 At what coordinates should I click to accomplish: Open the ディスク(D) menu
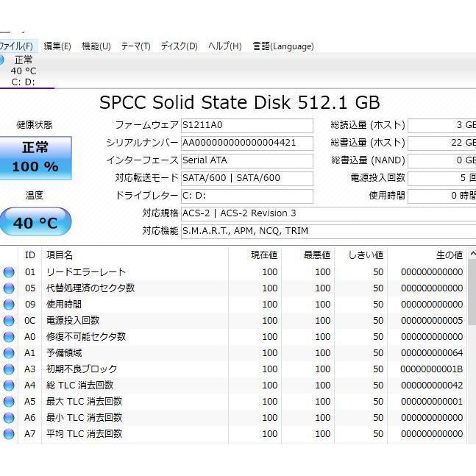pos(179,46)
